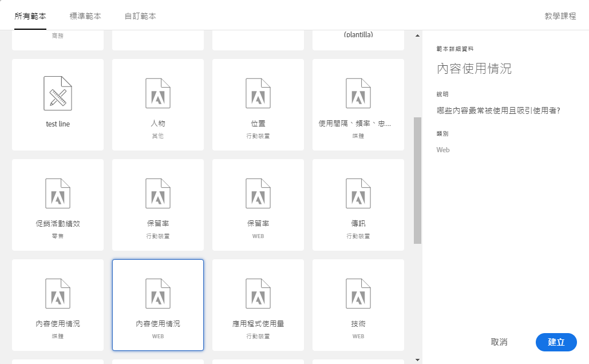The image size is (589, 364).
Task: Click the 建立 button
Action: coord(556,342)
